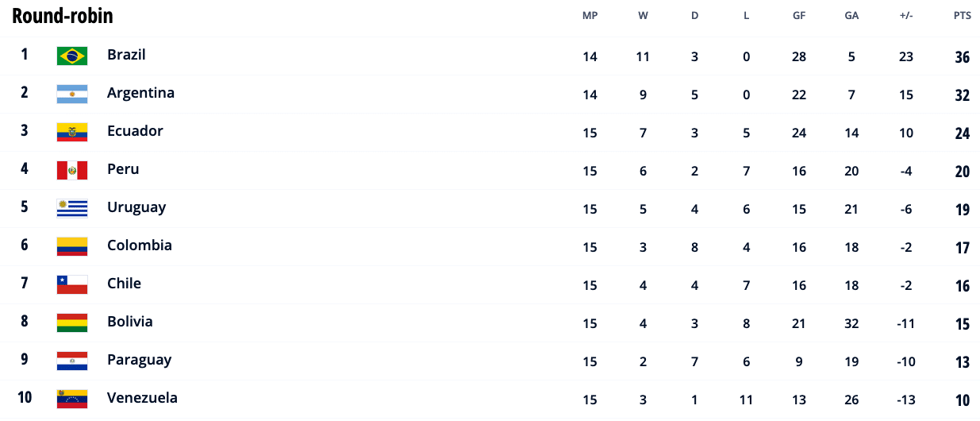Open the Brazil team link
980x421 pixels.
point(126,55)
